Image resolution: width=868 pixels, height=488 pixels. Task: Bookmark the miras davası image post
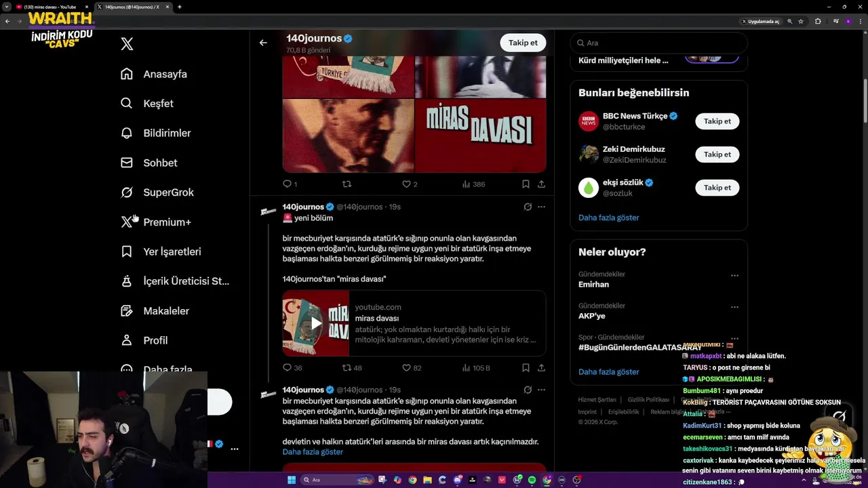point(526,184)
